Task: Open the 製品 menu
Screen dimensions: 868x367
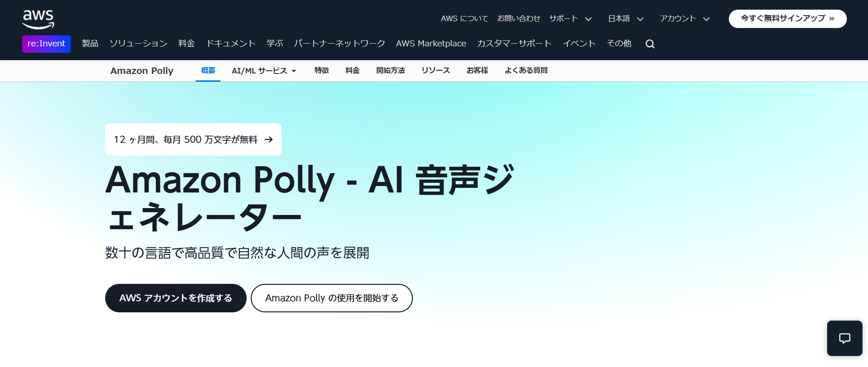Action: (x=90, y=43)
